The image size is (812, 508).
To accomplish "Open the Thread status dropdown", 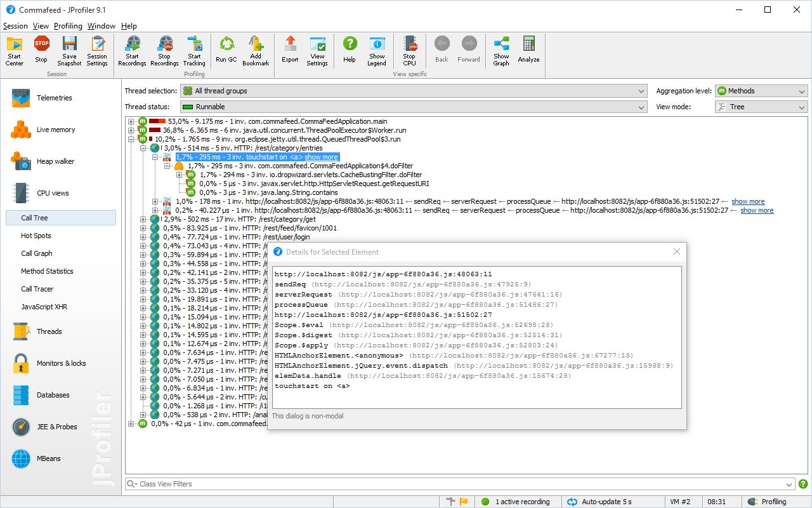I will click(x=414, y=107).
